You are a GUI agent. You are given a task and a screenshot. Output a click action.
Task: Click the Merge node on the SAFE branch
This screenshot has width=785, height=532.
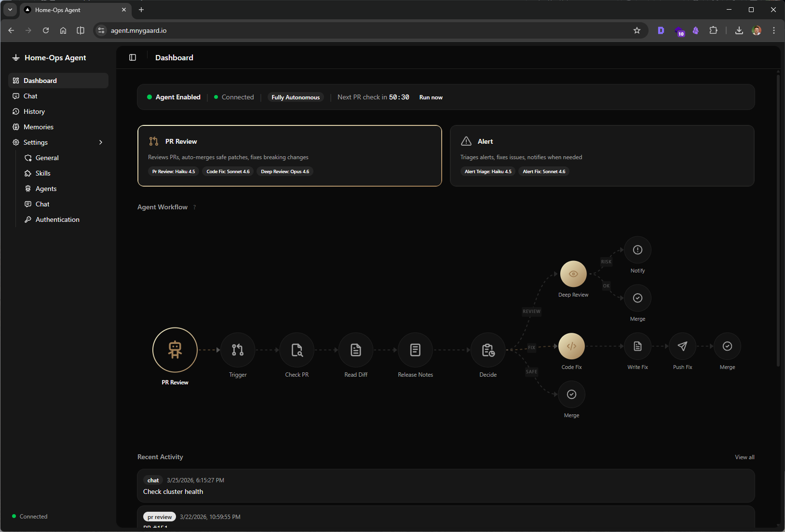click(571, 395)
